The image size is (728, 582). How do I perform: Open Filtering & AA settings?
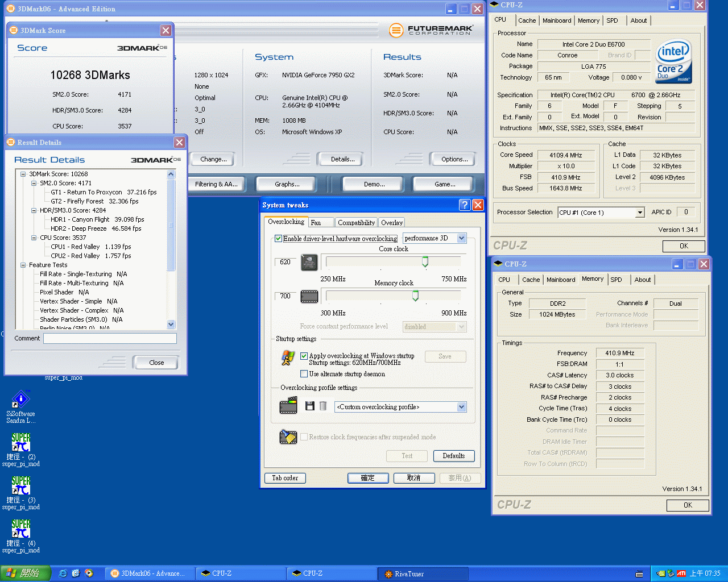click(x=216, y=184)
